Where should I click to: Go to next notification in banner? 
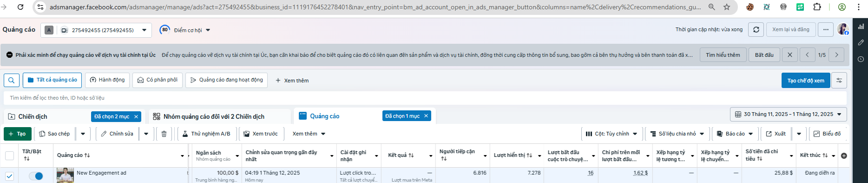click(837, 54)
